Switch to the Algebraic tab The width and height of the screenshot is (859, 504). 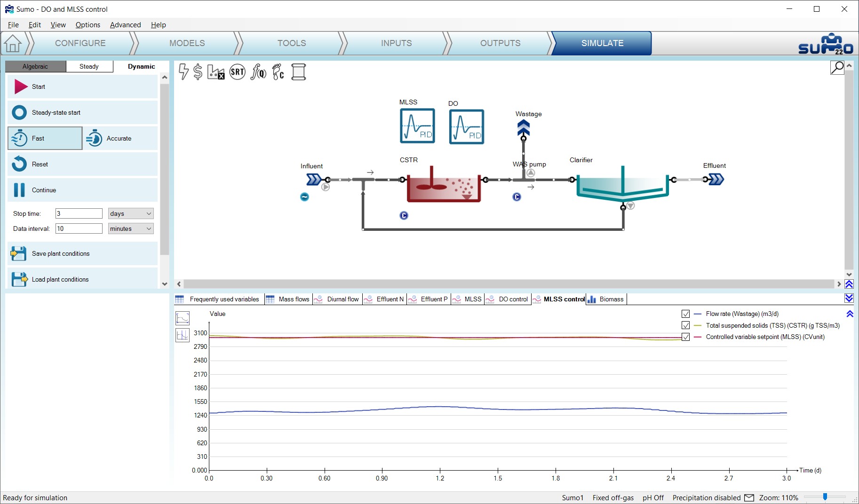(35, 66)
